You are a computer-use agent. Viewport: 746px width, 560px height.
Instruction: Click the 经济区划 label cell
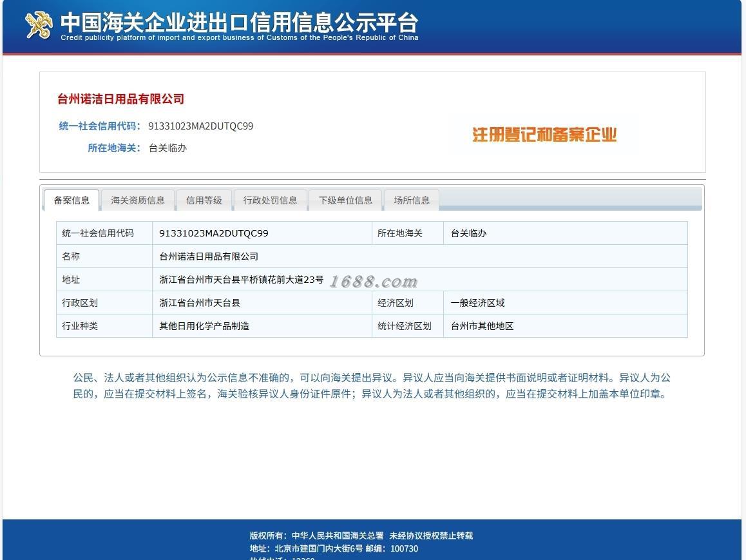[408, 303]
